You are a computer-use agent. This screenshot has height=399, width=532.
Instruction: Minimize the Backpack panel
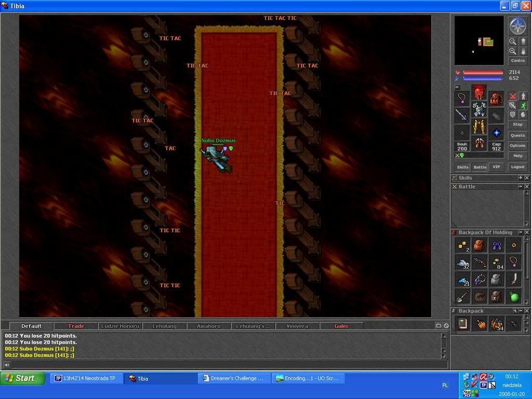point(521,311)
